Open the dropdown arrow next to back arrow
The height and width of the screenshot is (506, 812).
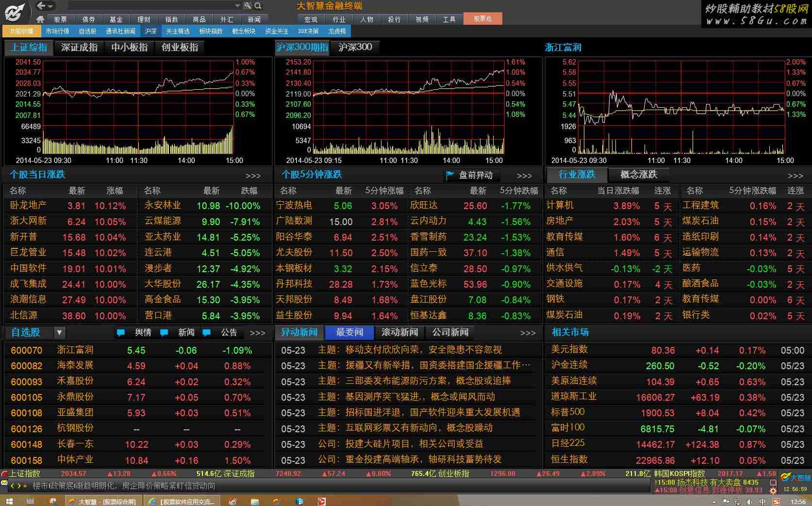[x=50, y=6]
